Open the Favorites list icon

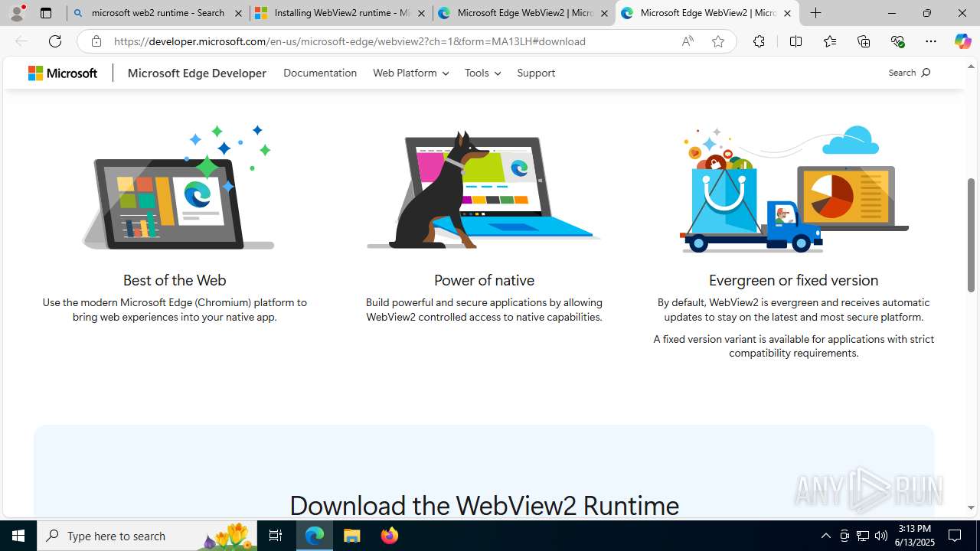click(x=830, y=41)
